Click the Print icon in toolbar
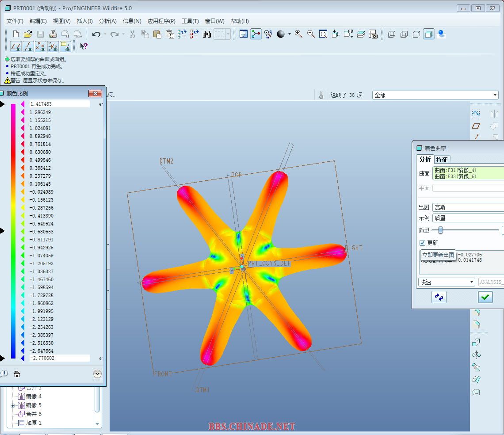The height and width of the screenshot is (435, 504). click(x=53, y=34)
